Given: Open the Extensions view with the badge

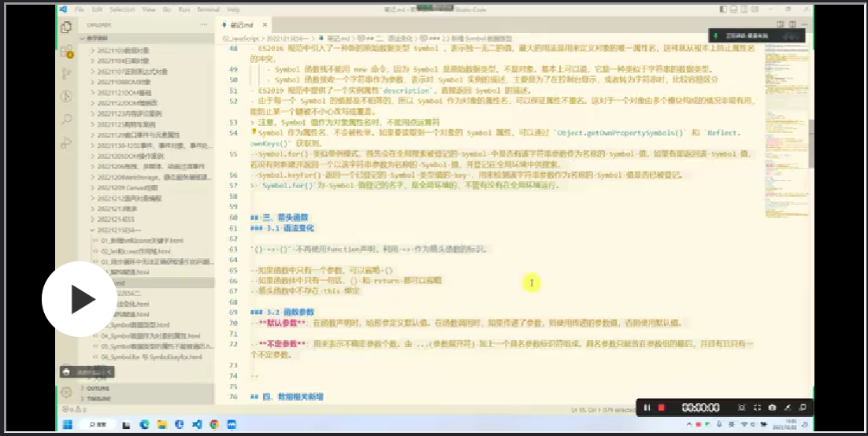Looking at the screenshot, I should (66, 50).
